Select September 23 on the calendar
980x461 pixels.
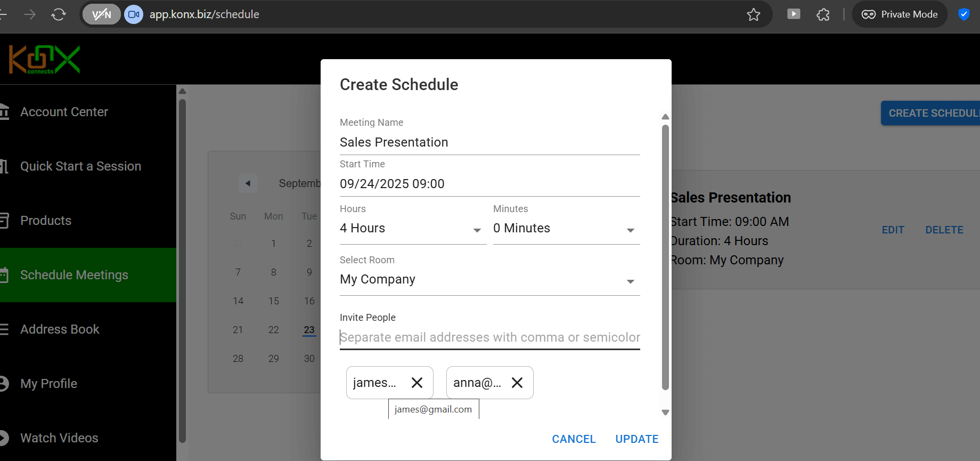[x=309, y=330]
